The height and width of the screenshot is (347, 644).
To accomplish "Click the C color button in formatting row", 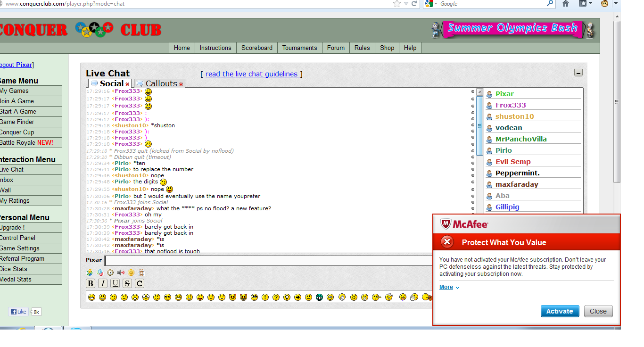I will 139,283.
